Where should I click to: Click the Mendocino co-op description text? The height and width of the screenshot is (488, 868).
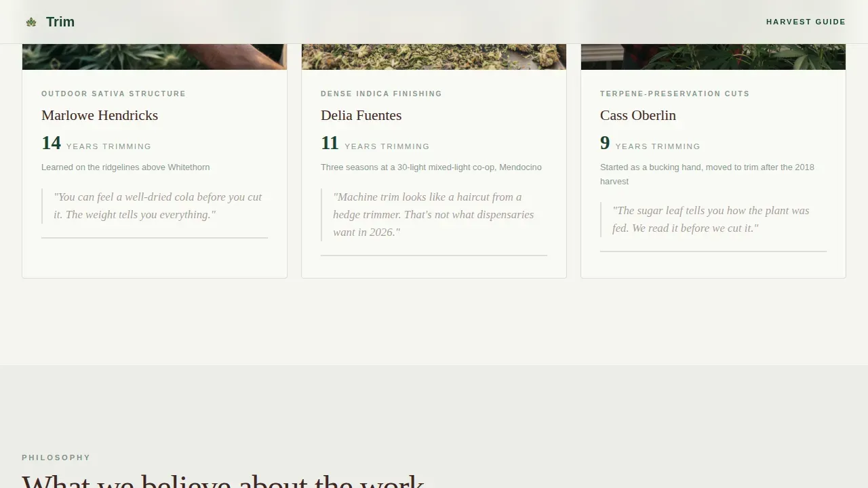click(x=431, y=167)
